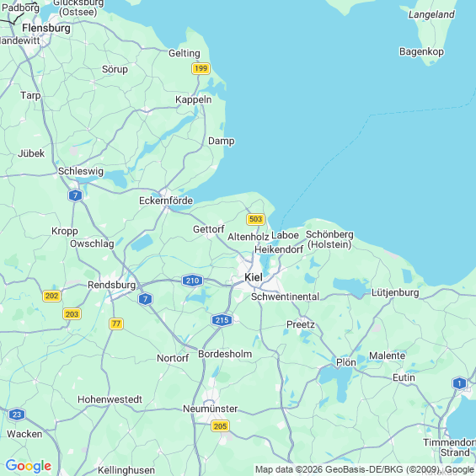Image resolution: width=476 pixels, height=476 pixels.
Task: Click the Map data copyright text
Action: click(x=365, y=469)
